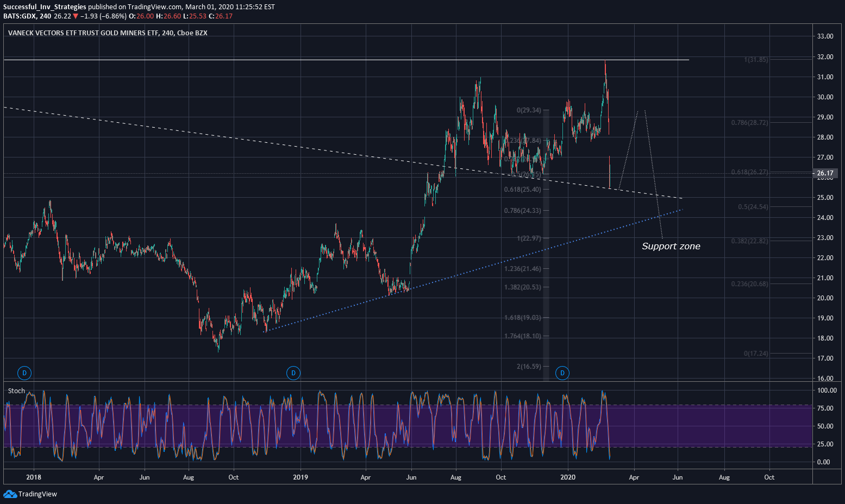This screenshot has height=504, width=845.
Task: Select the Fibonacci level 0.786(24.33)
Action: tap(523, 211)
